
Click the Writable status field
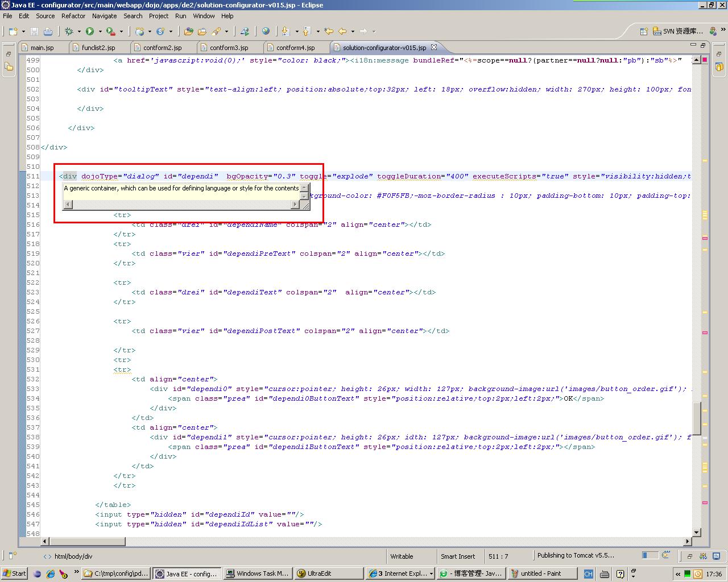402,556
